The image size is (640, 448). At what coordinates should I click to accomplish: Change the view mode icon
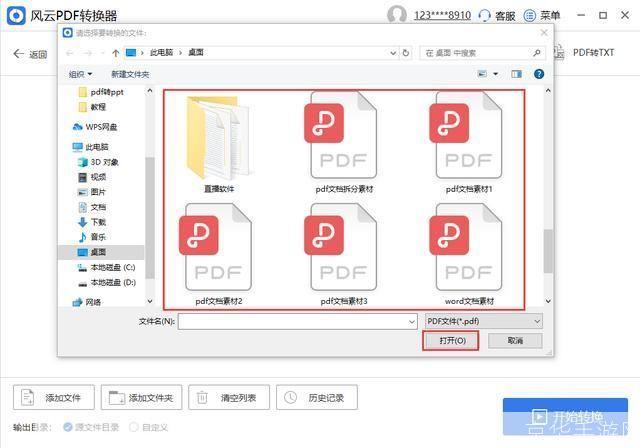482,74
